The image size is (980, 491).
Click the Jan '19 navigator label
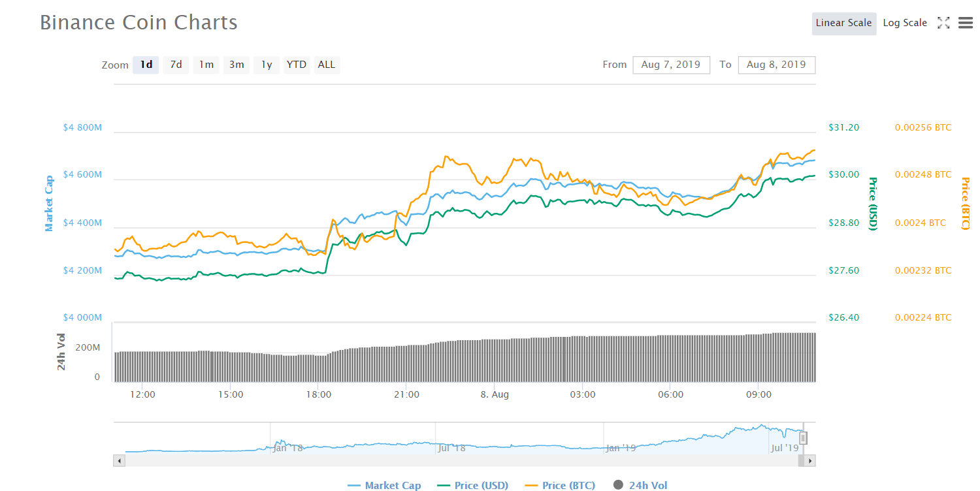tap(621, 448)
